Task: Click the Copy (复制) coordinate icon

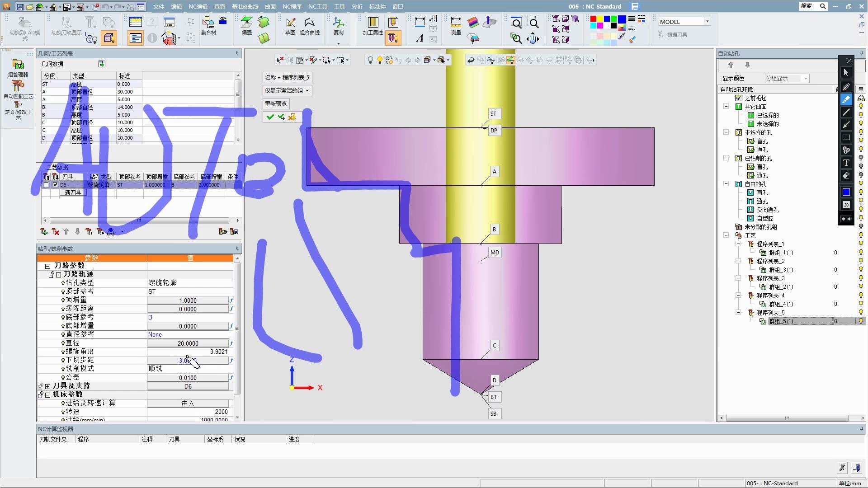Action: click(338, 23)
